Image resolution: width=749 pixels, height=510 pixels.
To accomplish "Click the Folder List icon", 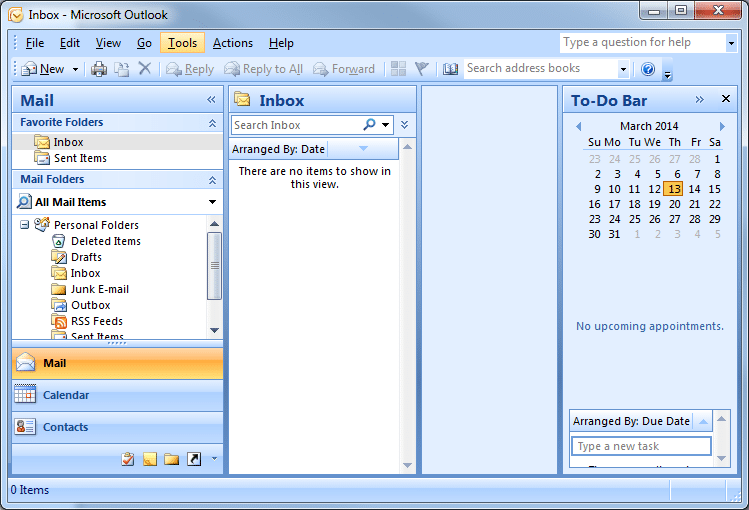I will pos(171,459).
